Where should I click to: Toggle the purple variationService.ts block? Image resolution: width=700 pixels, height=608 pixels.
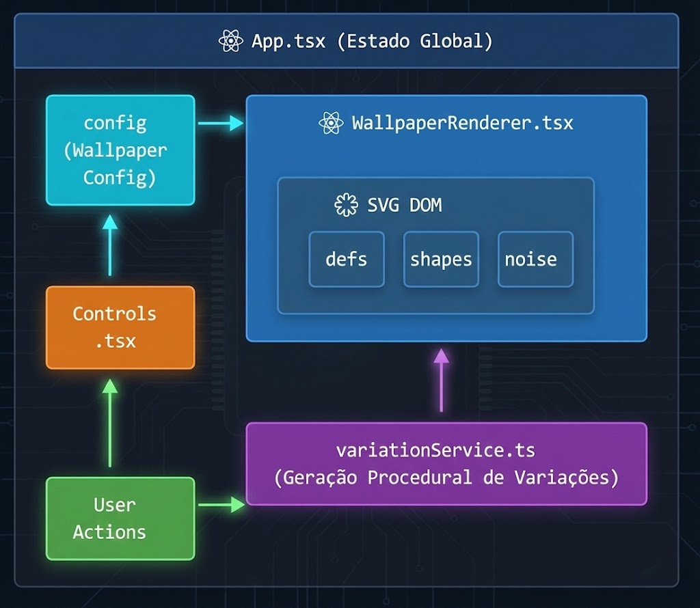click(447, 464)
